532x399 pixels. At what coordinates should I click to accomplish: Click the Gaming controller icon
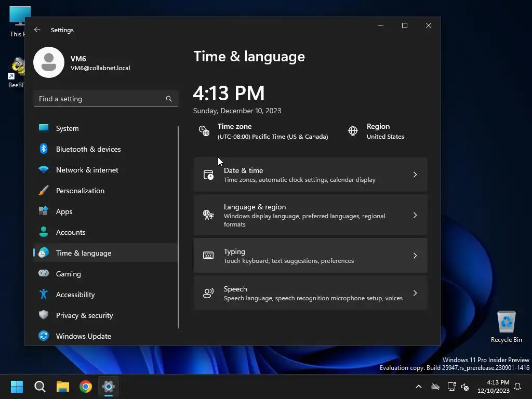[x=44, y=273]
